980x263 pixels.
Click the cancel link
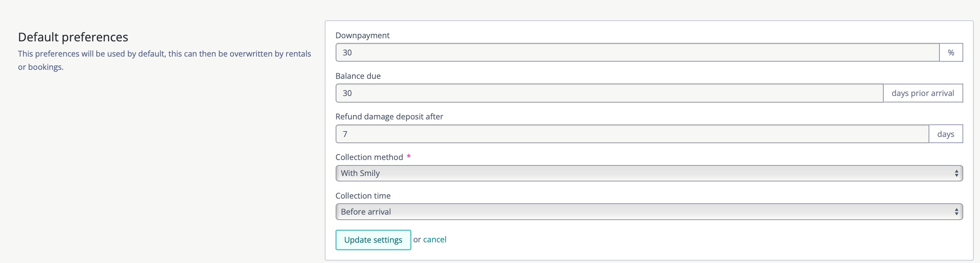tap(435, 240)
